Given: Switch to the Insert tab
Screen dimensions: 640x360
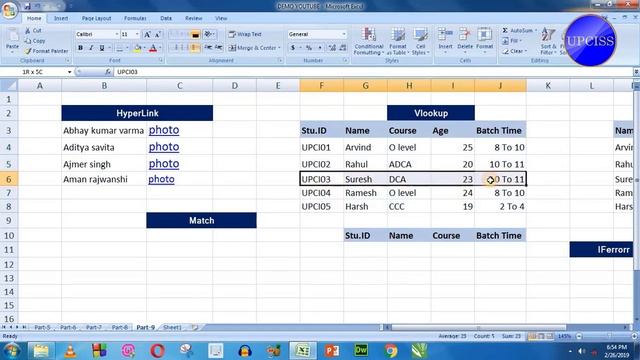Looking at the screenshot, I should 61,18.
